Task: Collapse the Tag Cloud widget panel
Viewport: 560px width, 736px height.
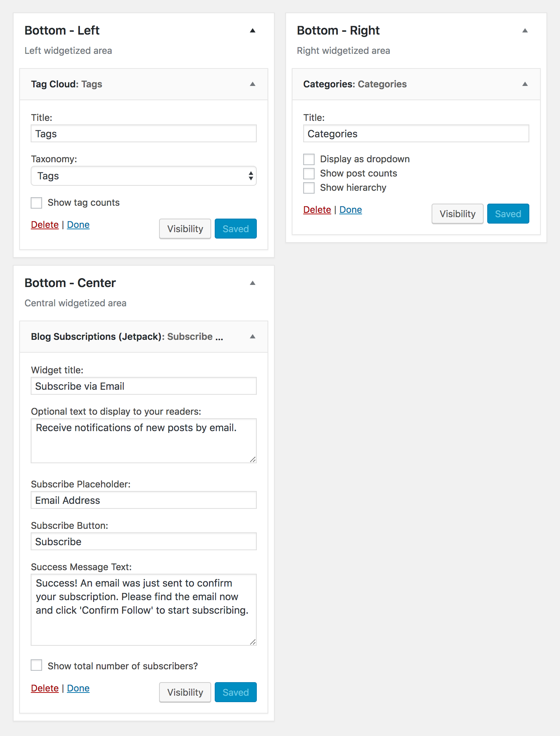Action: pyautogui.click(x=253, y=84)
